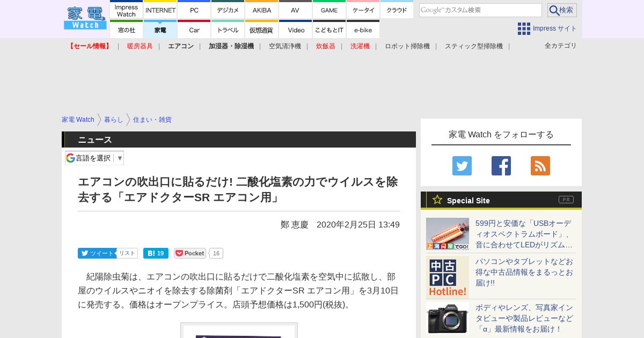The image size is (644, 338).
Task: Open the エアコン category link
Action: click(x=181, y=46)
